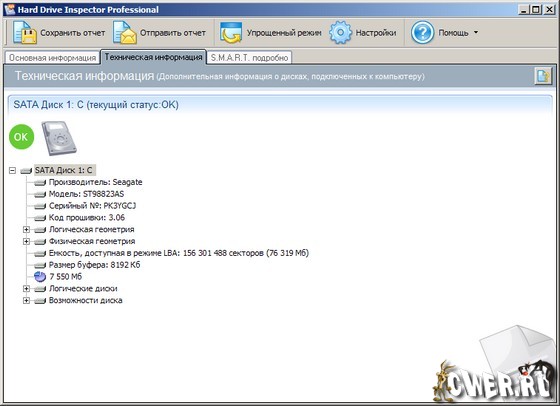Switch to the S.M.A.R.T. подробно tab
This screenshot has width=560, height=406.
pyautogui.click(x=249, y=57)
